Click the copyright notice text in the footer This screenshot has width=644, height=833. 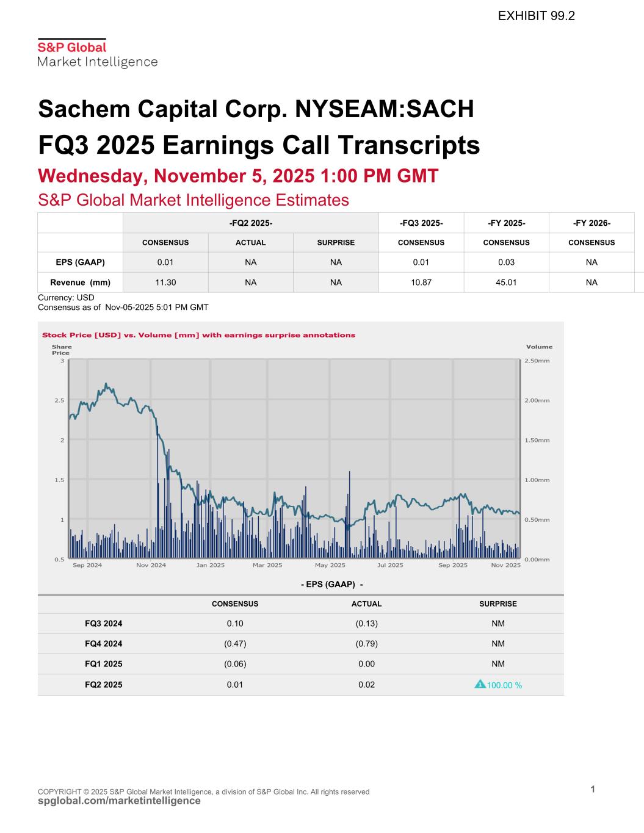tap(203, 792)
